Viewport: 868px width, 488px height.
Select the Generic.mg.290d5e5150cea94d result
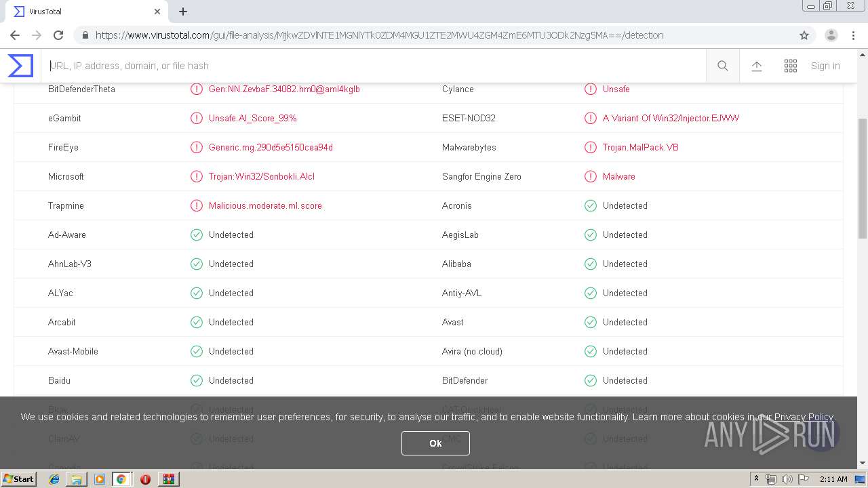click(271, 147)
